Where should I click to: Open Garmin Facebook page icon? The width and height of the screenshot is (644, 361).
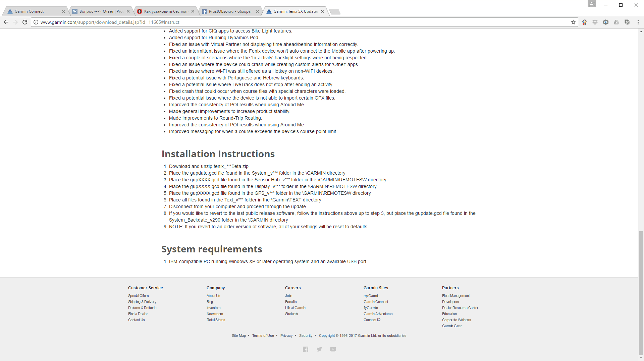tap(306, 349)
